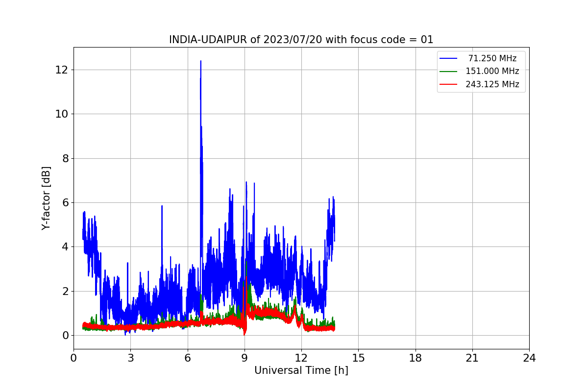588x392 pixels.
Task: Select the 71.250 MHz legend label
Action: 492,58
